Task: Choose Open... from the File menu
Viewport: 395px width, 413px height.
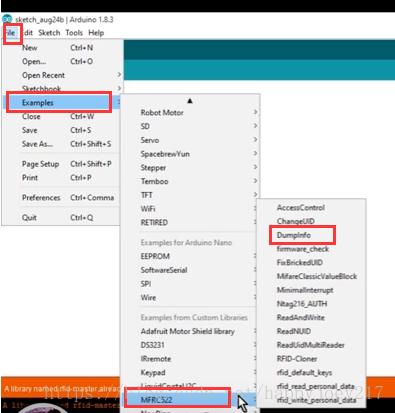Action: (x=63, y=61)
